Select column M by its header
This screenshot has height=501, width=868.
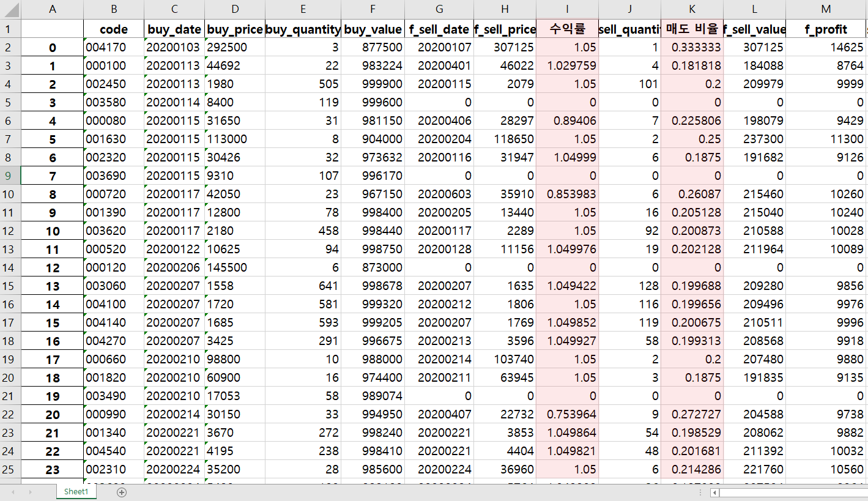click(826, 10)
